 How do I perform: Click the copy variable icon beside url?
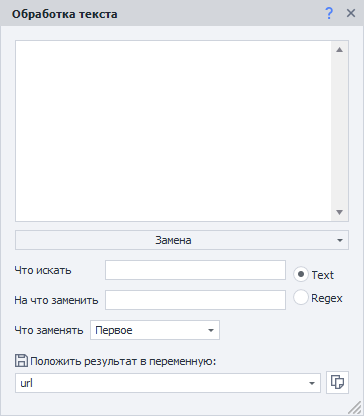pyautogui.click(x=337, y=382)
